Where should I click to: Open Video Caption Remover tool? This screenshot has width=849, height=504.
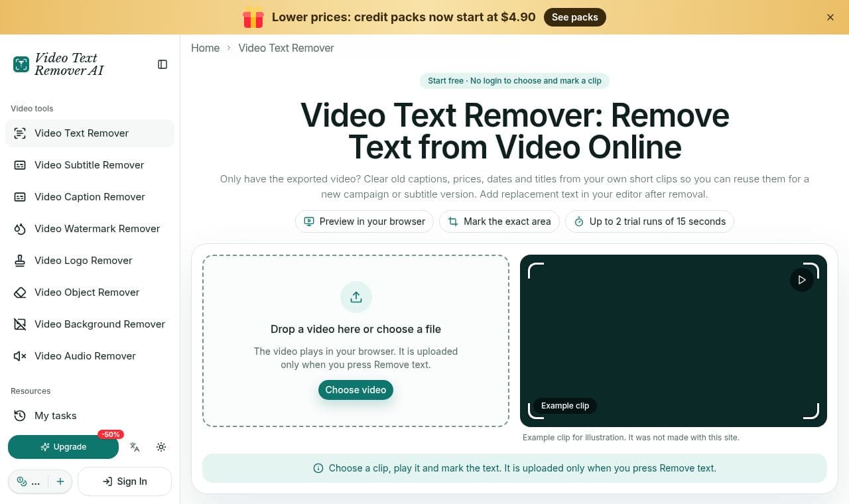tap(90, 197)
